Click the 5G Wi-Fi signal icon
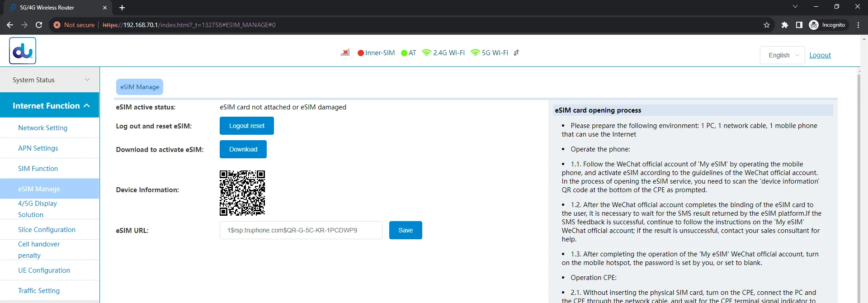 pyautogui.click(x=475, y=53)
